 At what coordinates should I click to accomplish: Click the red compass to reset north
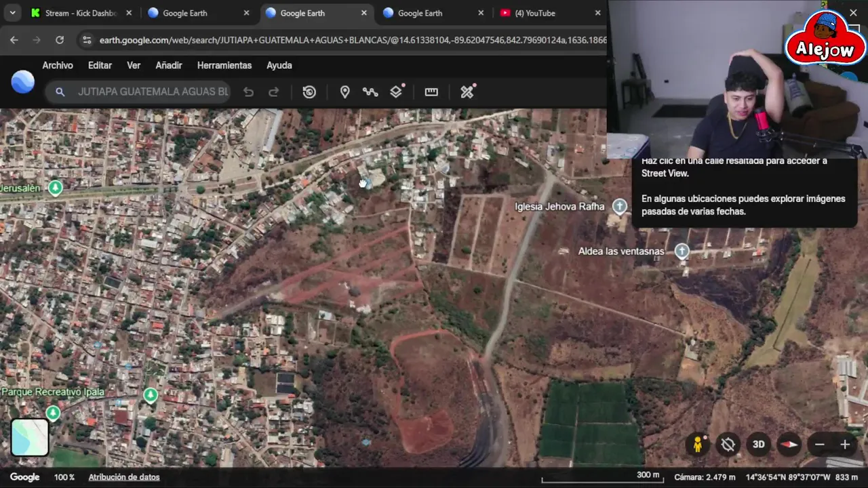coord(789,445)
